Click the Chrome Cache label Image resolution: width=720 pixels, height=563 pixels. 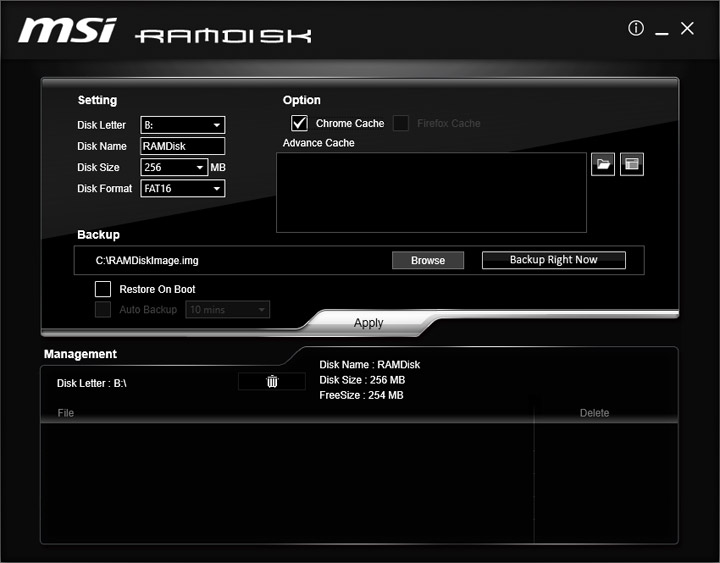[350, 123]
